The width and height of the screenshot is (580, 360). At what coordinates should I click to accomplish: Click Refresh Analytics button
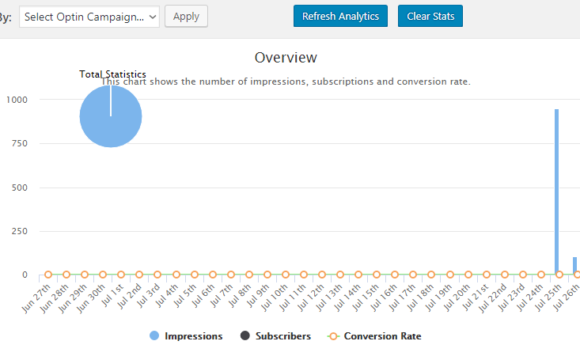coord(340,16)
